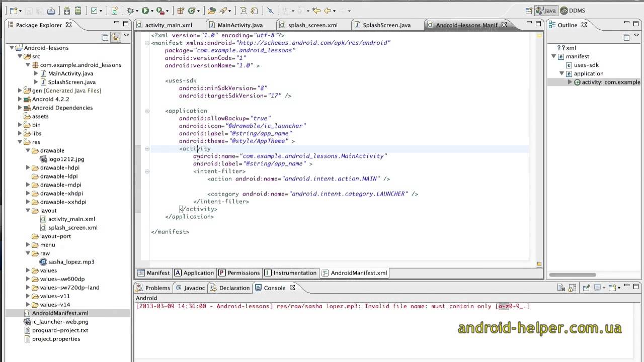Viewport: 644px width, 362px height.
Task: Click the Clear Console icon
Action: click(561, 288)
